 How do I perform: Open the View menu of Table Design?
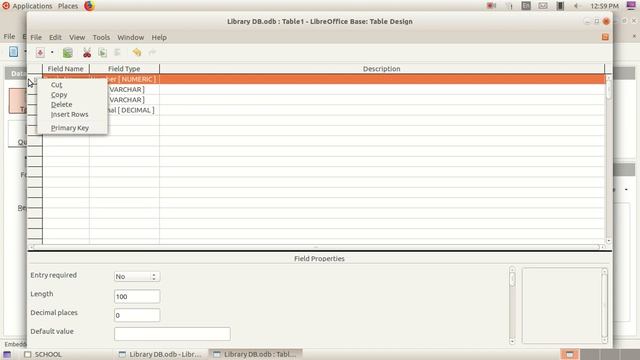(x=77, y=37)
